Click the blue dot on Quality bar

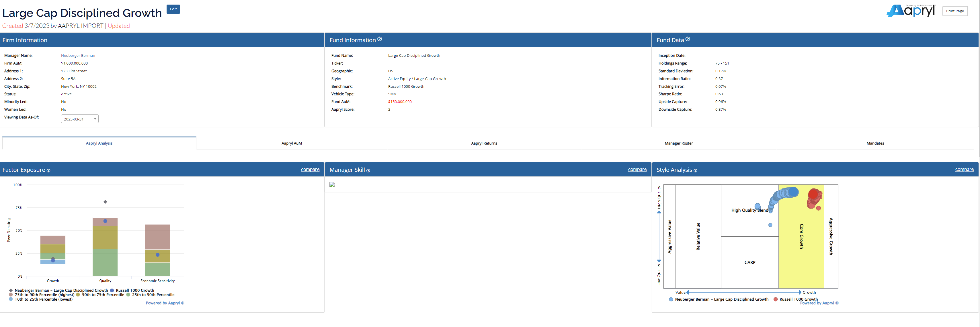coord(106,221)
